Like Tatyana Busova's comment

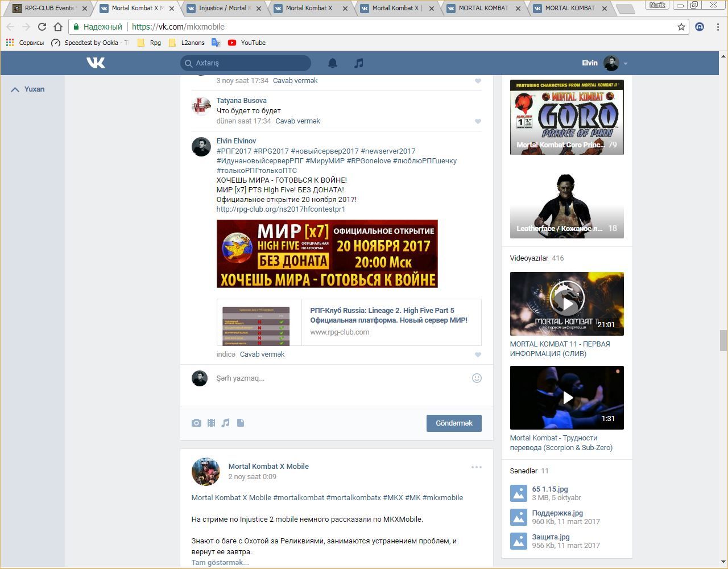[x=478, y=121]
